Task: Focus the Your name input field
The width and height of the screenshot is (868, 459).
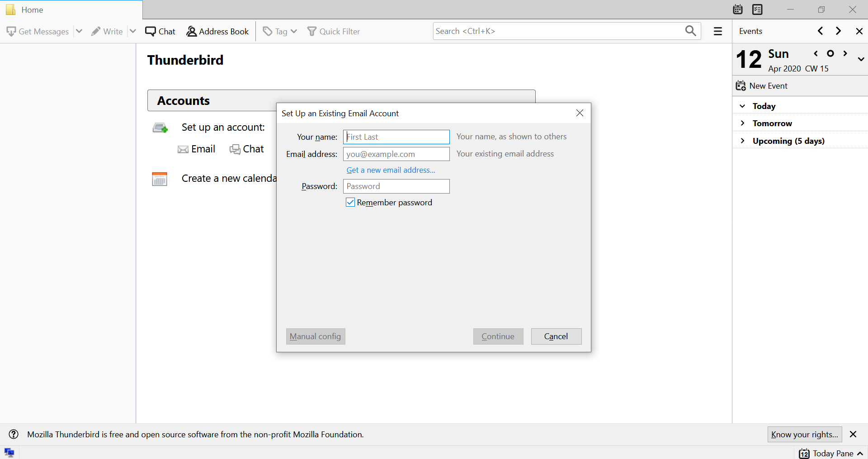Action: coord(396,137)
